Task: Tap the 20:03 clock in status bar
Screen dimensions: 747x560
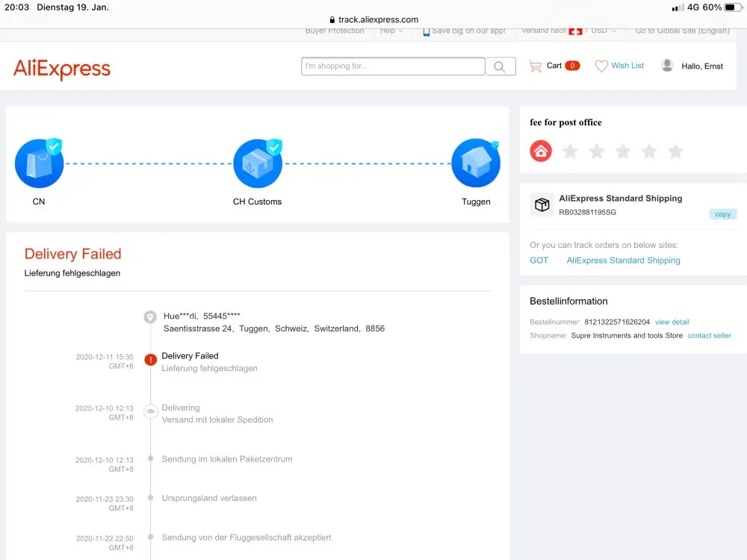Action: (x=16, y=7)
